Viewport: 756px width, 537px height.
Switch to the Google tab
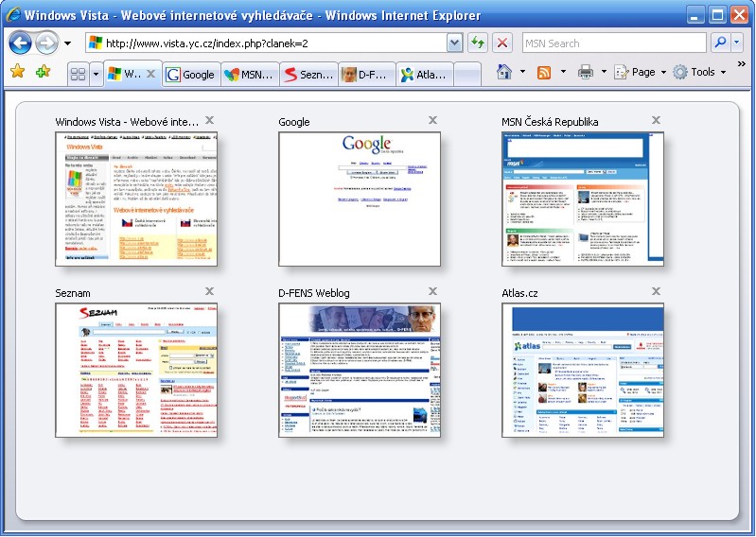tap(191, 75)
